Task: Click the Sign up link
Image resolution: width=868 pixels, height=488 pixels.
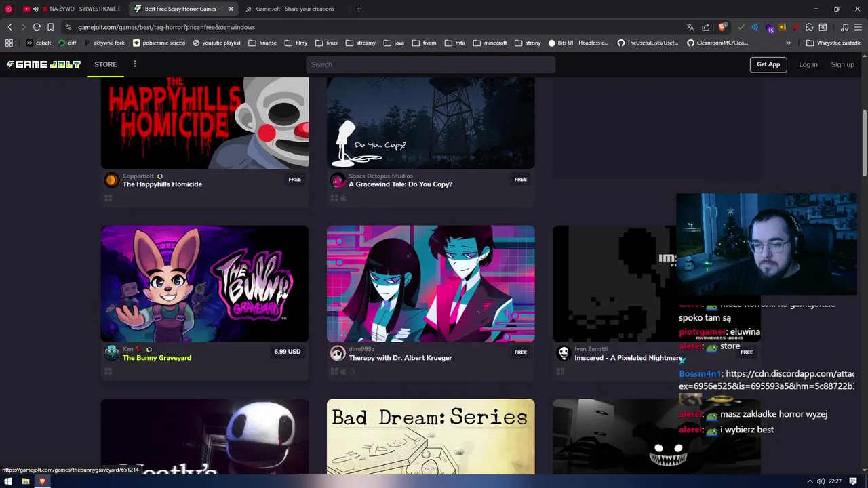Action: tap(842, 64)
